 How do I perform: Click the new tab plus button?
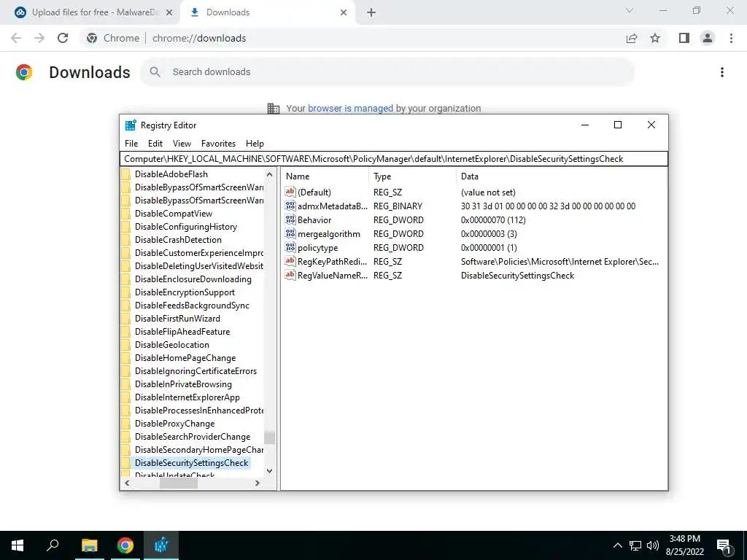(x=371, y=12)
